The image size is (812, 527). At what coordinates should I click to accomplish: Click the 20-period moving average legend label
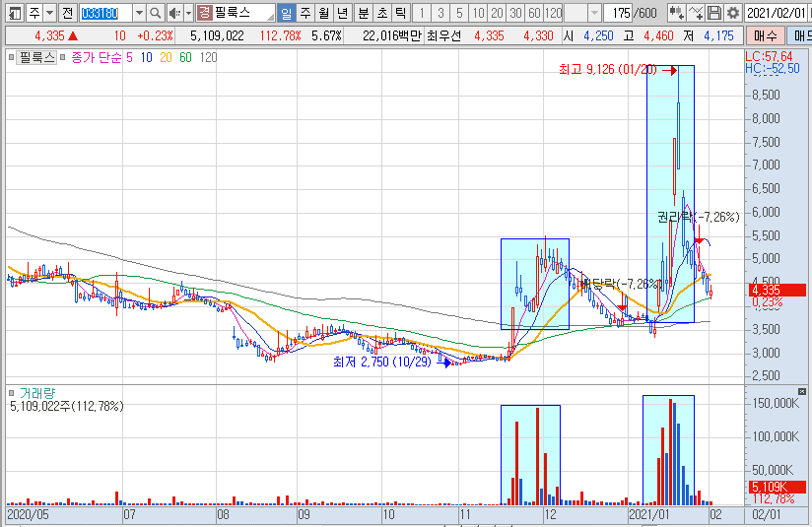(x=165, y=58)
